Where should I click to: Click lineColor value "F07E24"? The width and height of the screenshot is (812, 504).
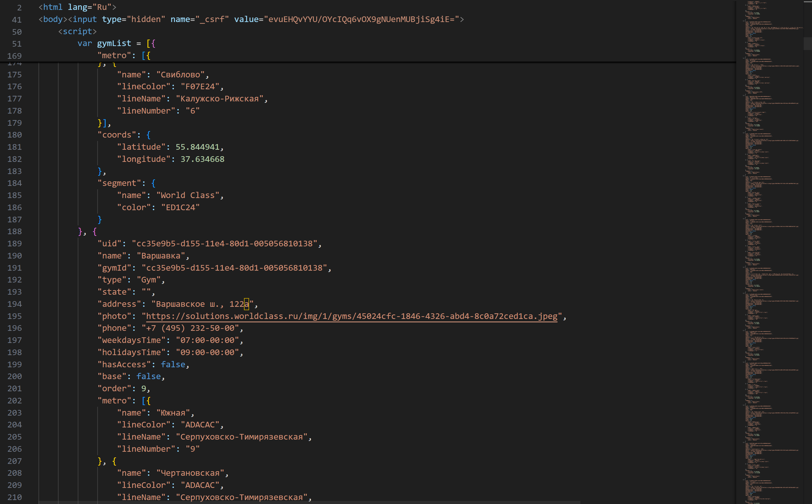point(200,87)
